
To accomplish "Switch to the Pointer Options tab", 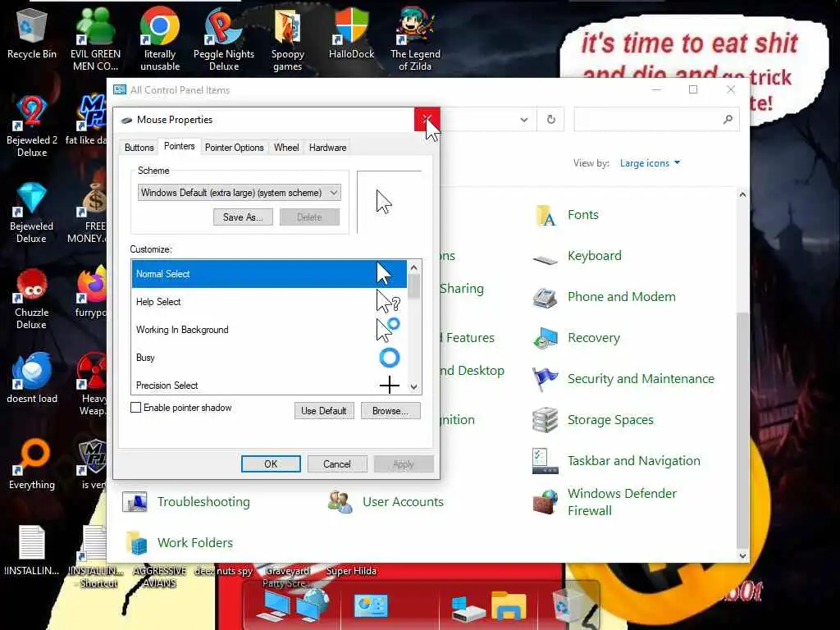I will tap(234, 148).
